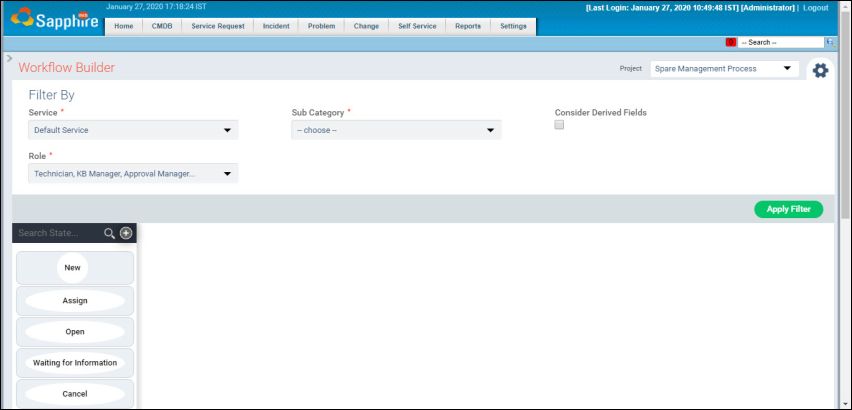Select the Cancel state

coord(75,394)
